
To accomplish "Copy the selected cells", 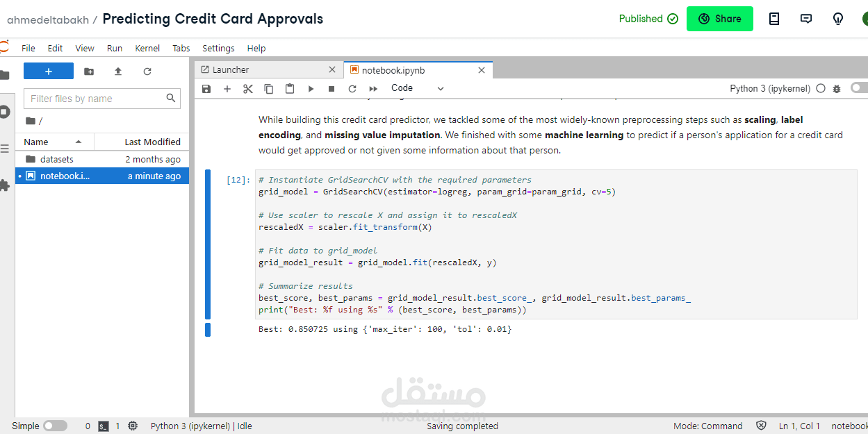I will tap(269, 88).
